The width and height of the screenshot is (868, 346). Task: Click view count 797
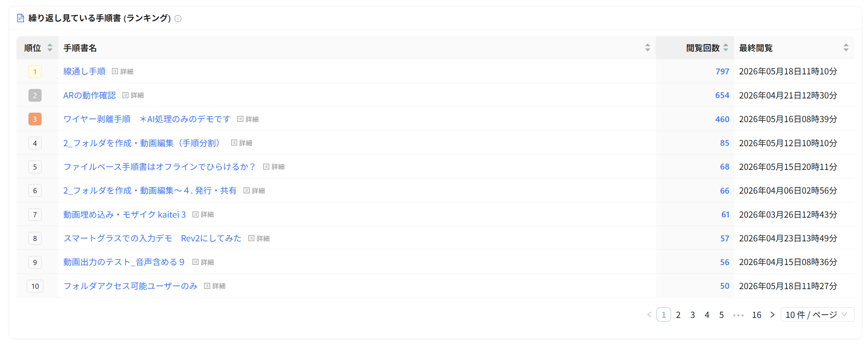point(722,71)
